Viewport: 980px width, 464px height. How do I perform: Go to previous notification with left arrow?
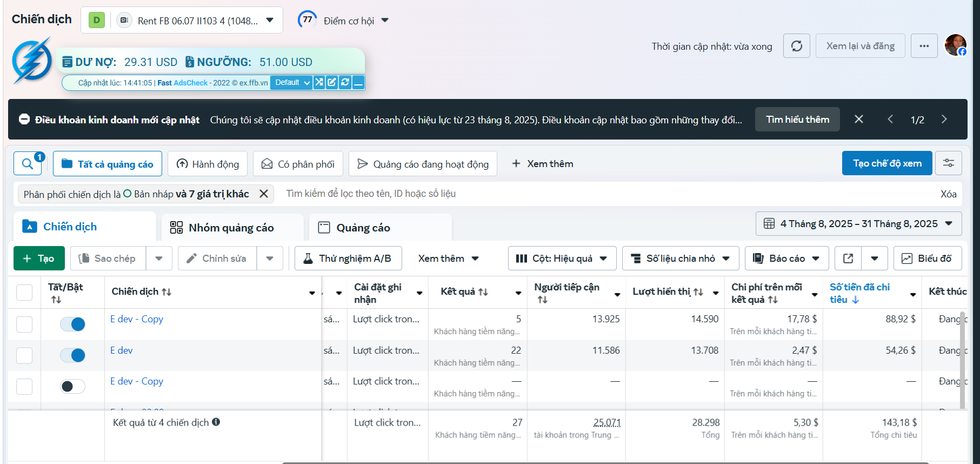[x=890, y=119]
